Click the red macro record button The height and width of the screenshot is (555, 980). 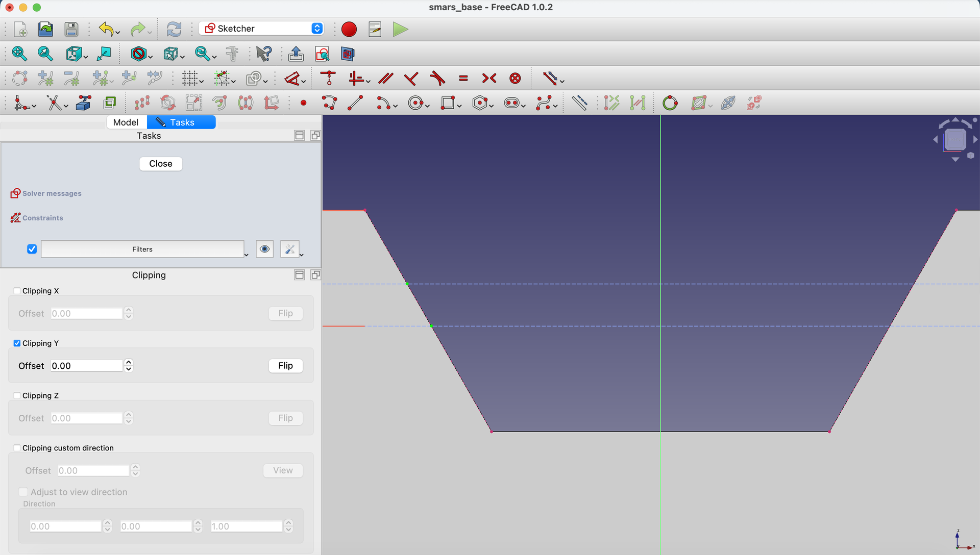pyautogui.click(x=349, y=29)
